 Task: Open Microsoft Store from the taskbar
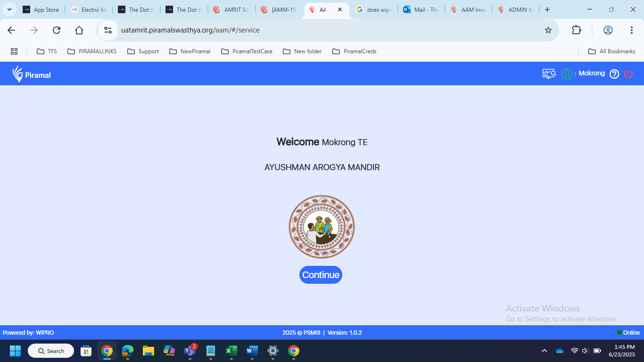pos(86,351)
